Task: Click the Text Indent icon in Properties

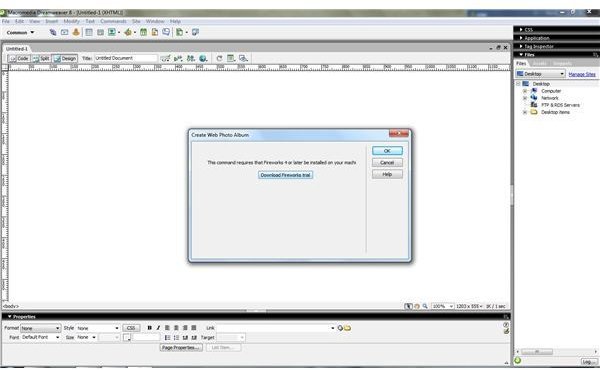Action: pyautogui.click(x=194, y=337)
